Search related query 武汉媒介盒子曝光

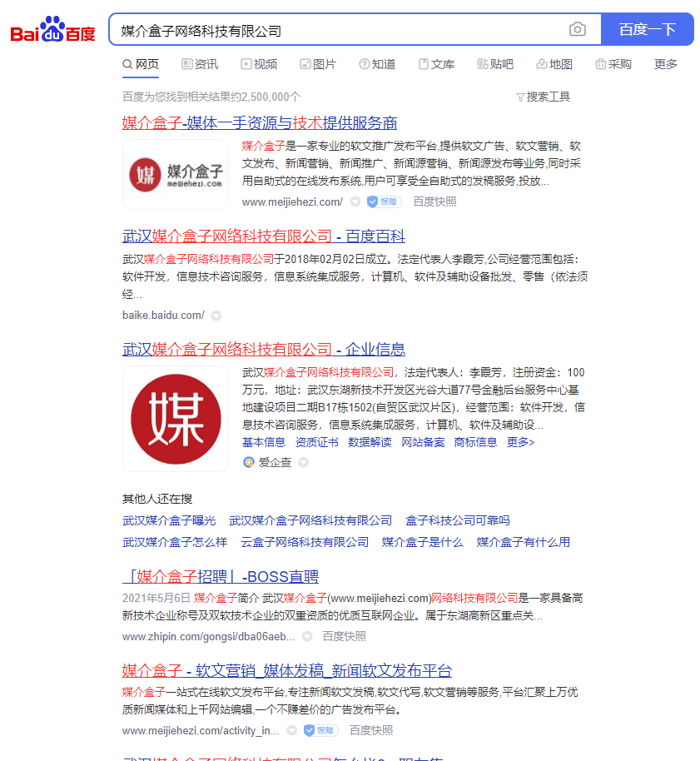click(x=169, y=520)
